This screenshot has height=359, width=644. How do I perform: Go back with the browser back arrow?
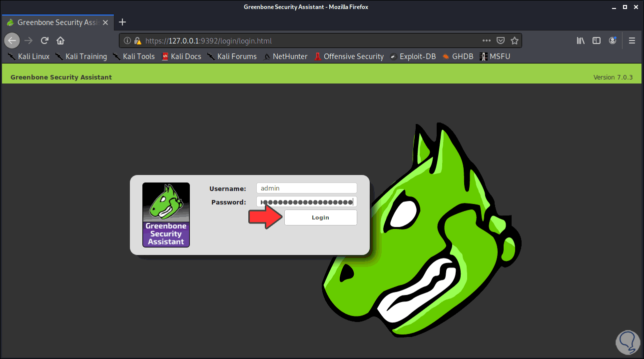[x=12, y=40]
